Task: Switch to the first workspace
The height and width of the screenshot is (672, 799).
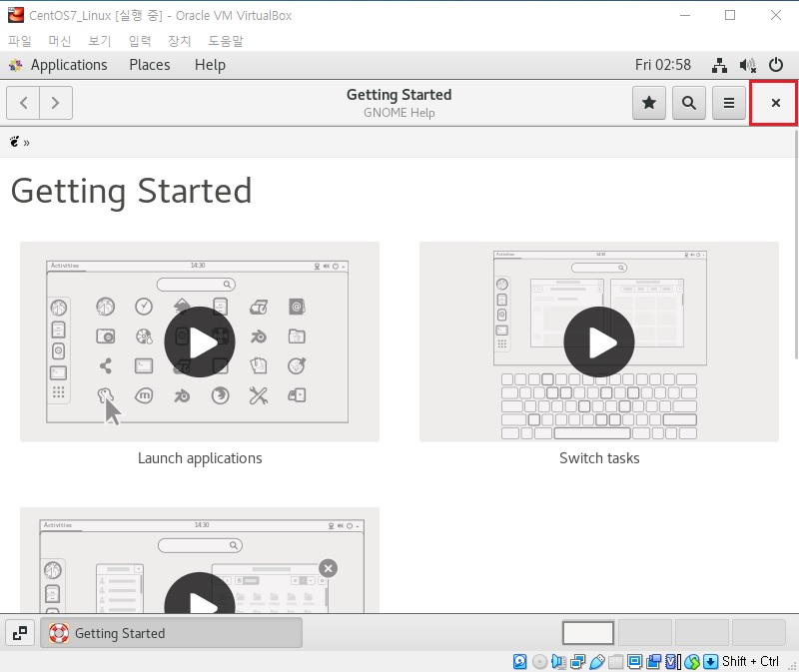Action: coord(587,633)
